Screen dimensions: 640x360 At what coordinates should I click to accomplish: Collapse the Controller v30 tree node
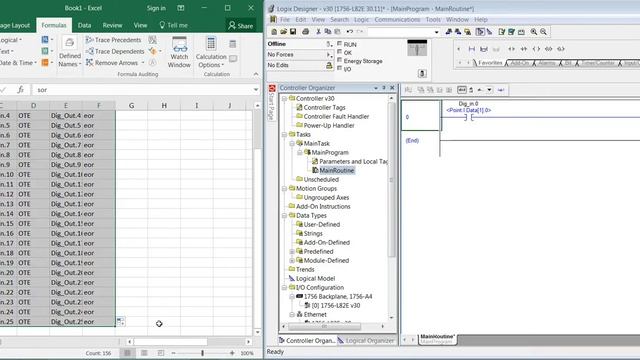coord(284,99)
